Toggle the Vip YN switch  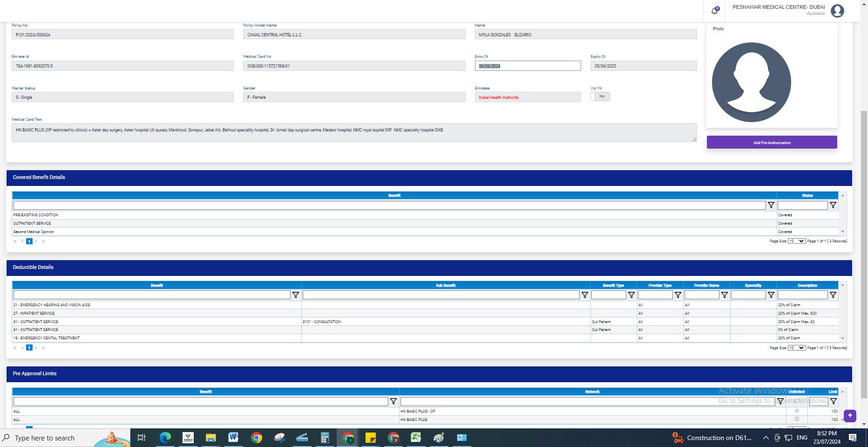600,96
